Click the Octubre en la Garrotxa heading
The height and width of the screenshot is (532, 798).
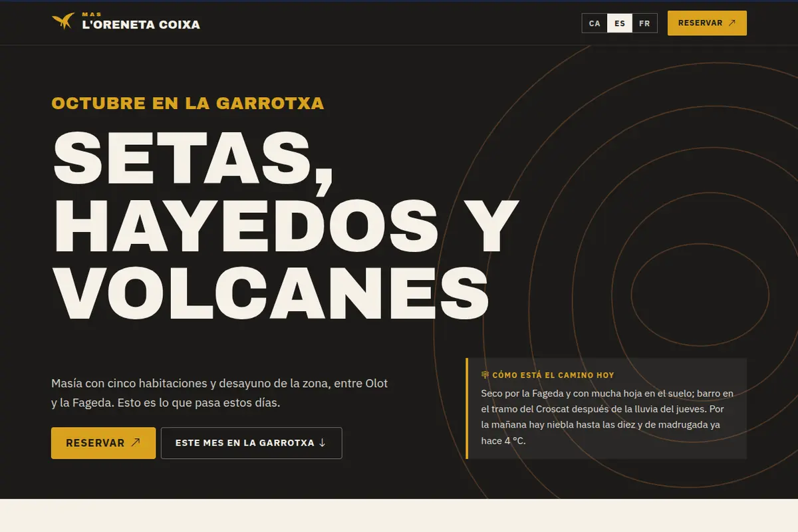pos(188,104)
